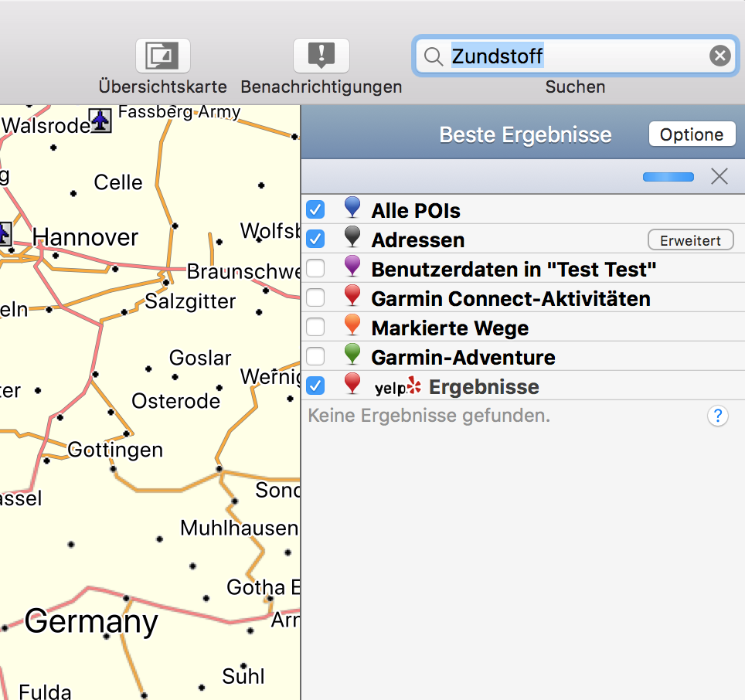Viewport: 745px width, 700px height.
Task: Click the orange Markierte Wege pin
Action: pos(352,326)
